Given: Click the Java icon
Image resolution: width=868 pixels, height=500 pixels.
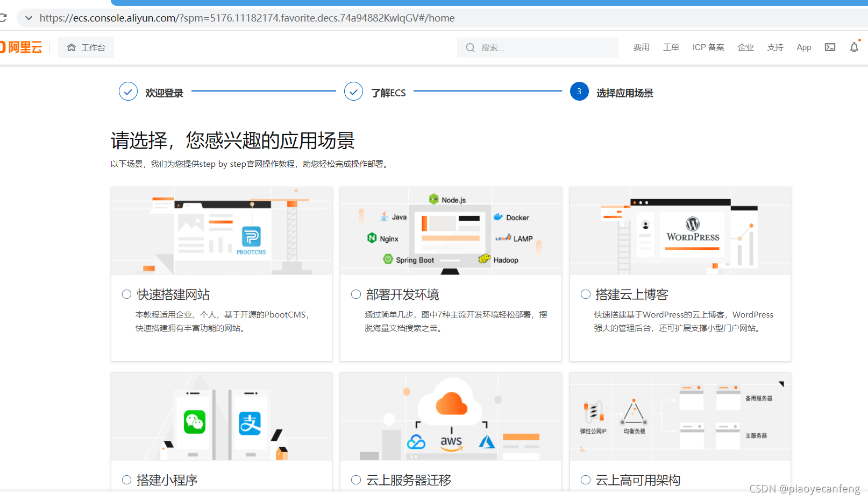Looking at the screenshot, I should [384, 216].
